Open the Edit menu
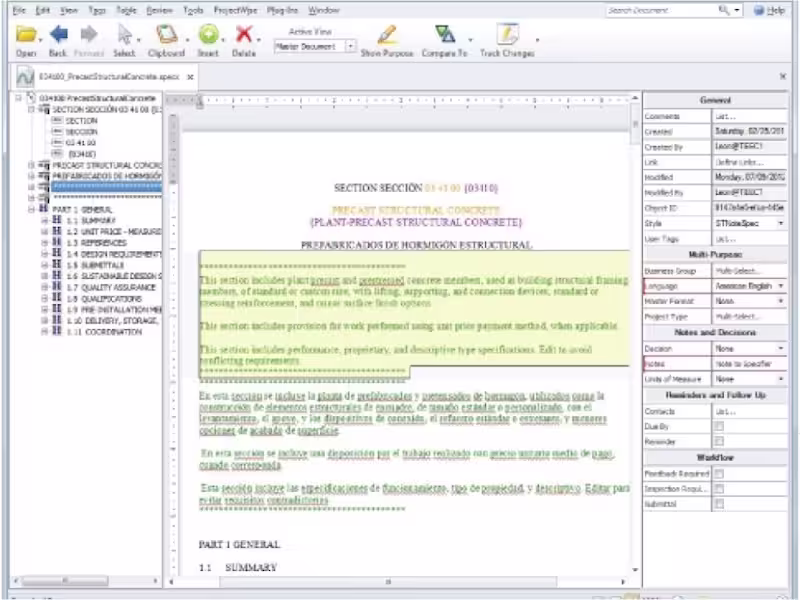The width and height of the screenshot is (800, 600). tap(42, 10)
